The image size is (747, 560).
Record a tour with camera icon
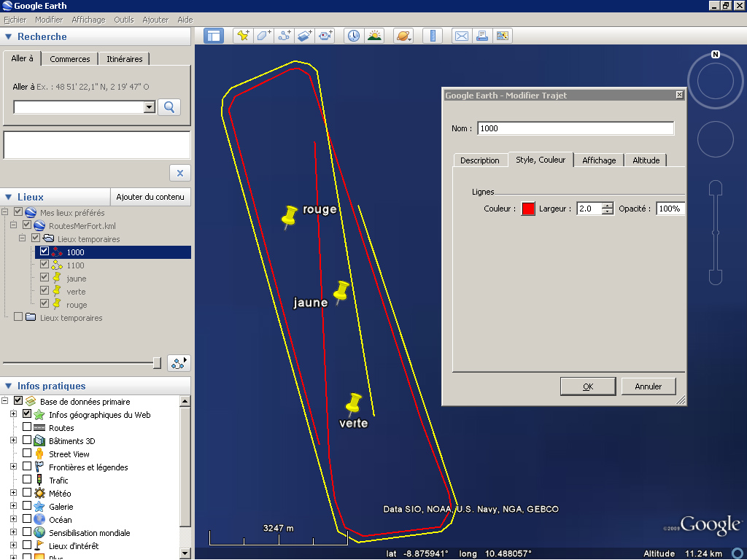point(325,36)
